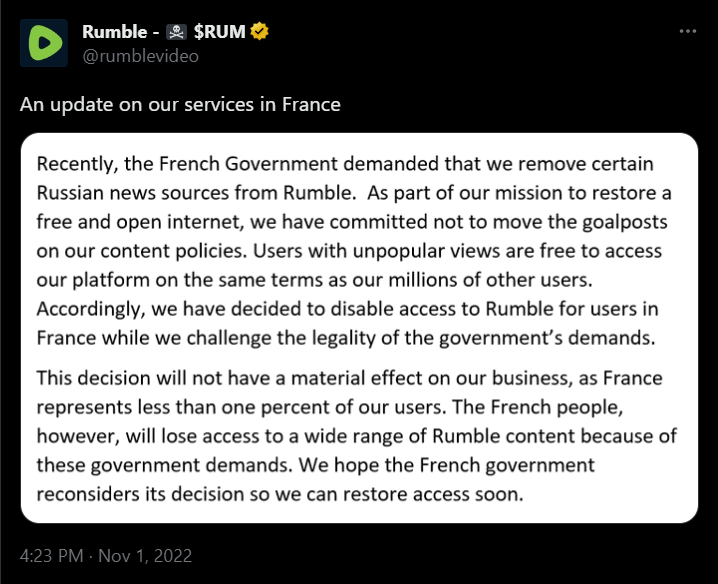
Task: Click the line starting "these government demands"
Action: (x=316, y=465)
